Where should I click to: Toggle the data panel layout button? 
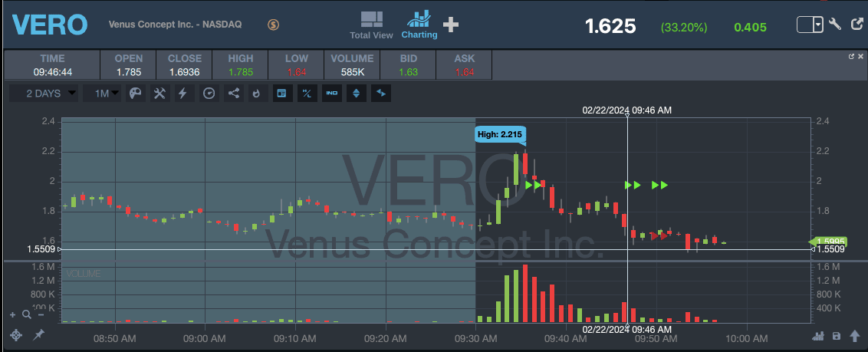[281, 94]
